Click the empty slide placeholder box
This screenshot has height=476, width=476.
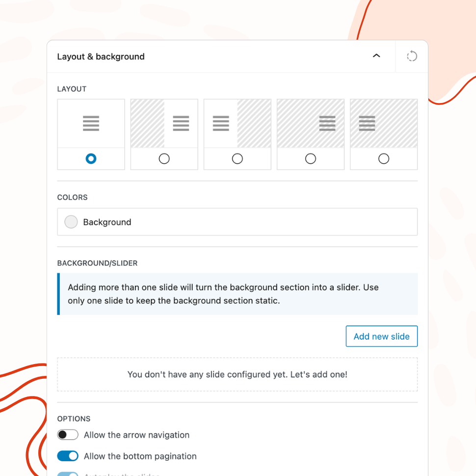pos(238,374)
